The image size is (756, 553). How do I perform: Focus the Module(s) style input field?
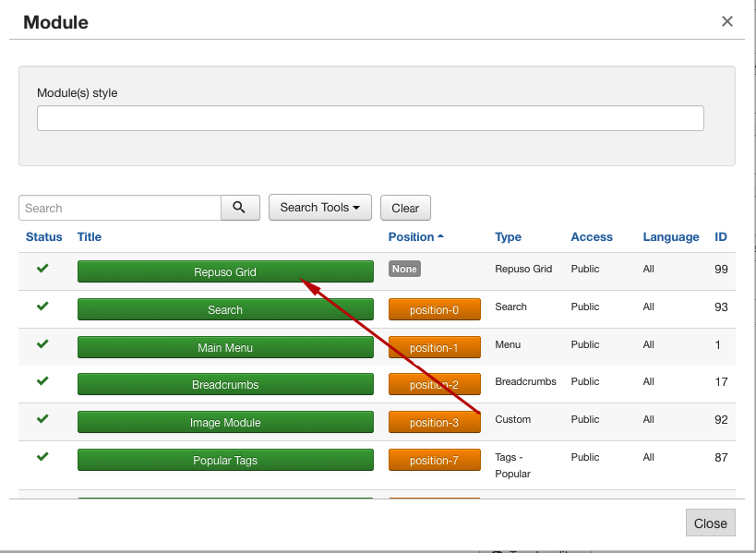[370, 118]
